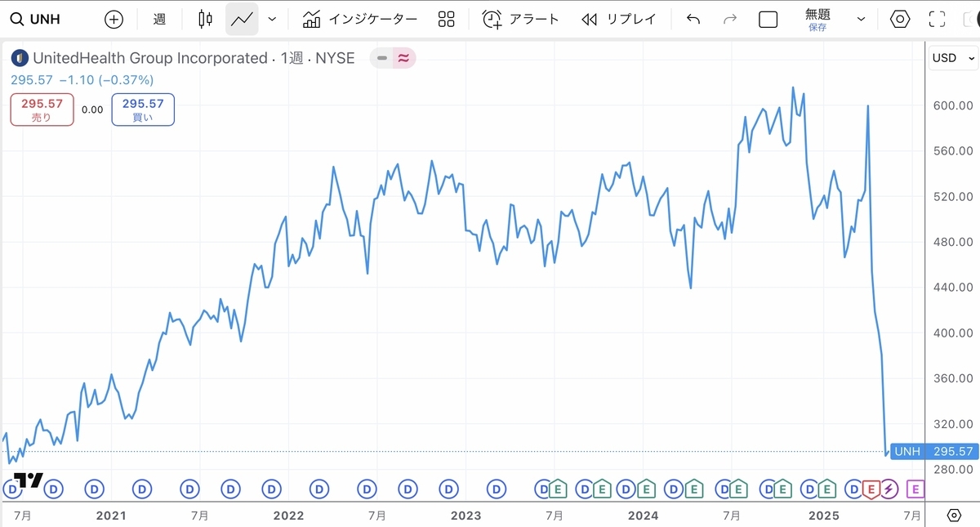This screenshot has height=527, width=980.
Task: Click the 480.00 price scale label
Action: click(x=952, y=242)
